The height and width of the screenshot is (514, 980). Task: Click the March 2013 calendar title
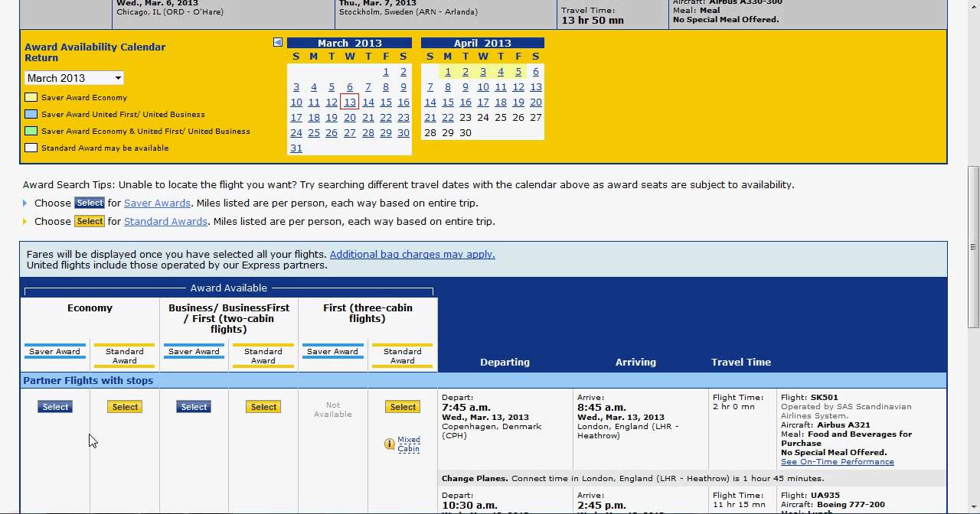click(349, 43)
